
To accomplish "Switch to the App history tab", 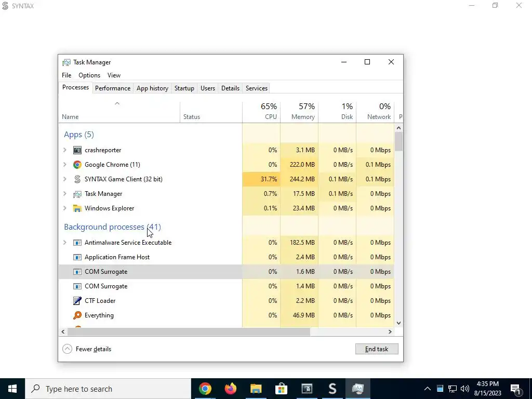I will (152, 88).
